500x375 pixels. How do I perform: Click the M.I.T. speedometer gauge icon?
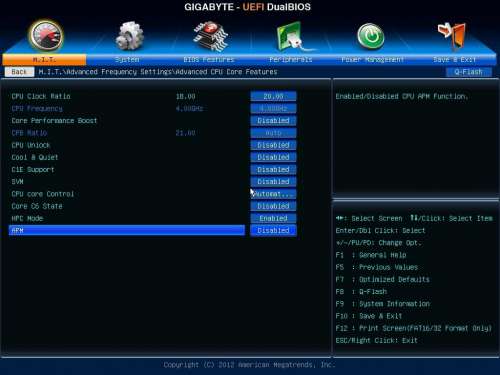46,36
